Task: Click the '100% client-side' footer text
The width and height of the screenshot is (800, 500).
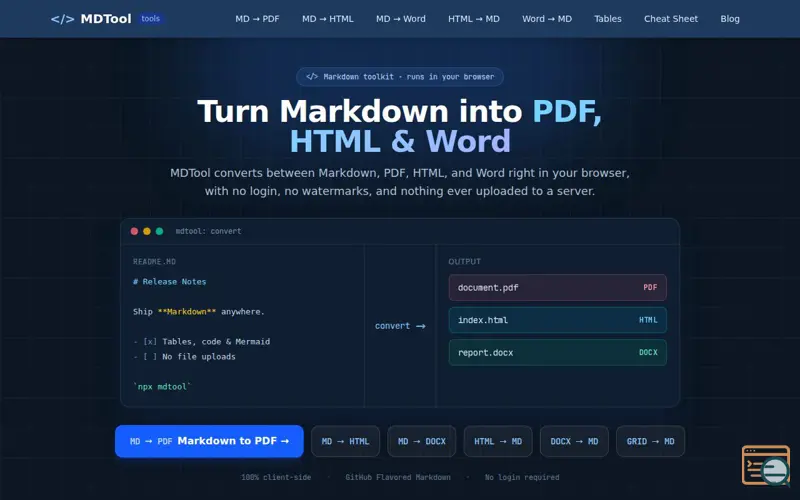Action: pyautogui.click(x=276, y=478)
